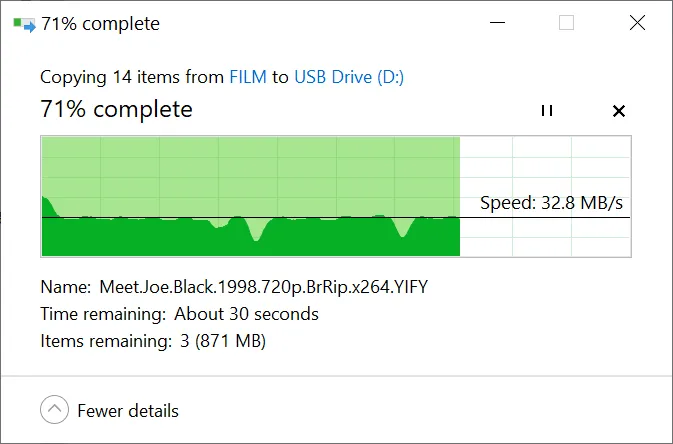673x444 pixels.
Task: Click the About 30 seconds time remaining
Action: click(x=246, y=314)
